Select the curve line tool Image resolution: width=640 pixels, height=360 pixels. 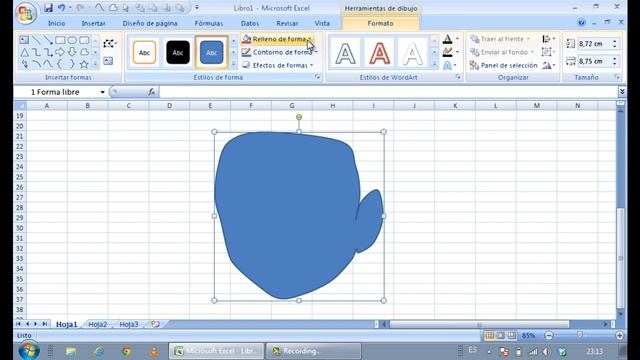click(48, 64)
